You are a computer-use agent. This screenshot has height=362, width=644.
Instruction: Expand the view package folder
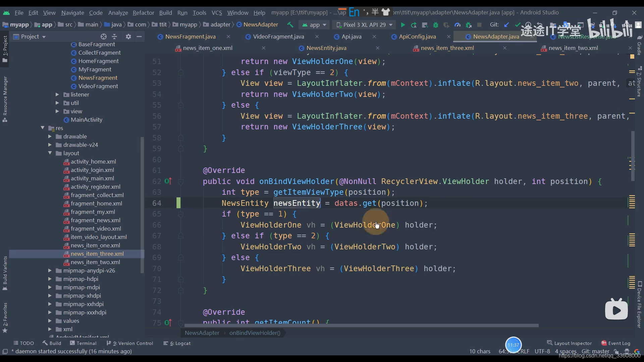point(57,111)
